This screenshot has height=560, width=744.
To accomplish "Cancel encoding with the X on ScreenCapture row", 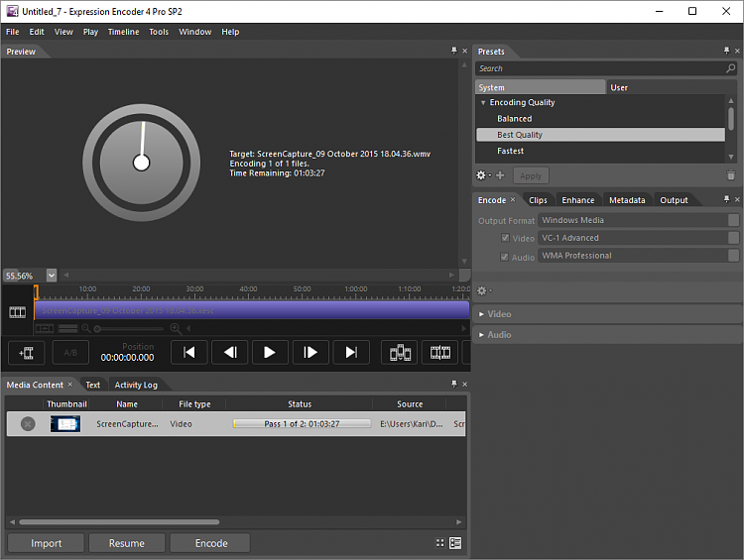I will coord(28,423).
